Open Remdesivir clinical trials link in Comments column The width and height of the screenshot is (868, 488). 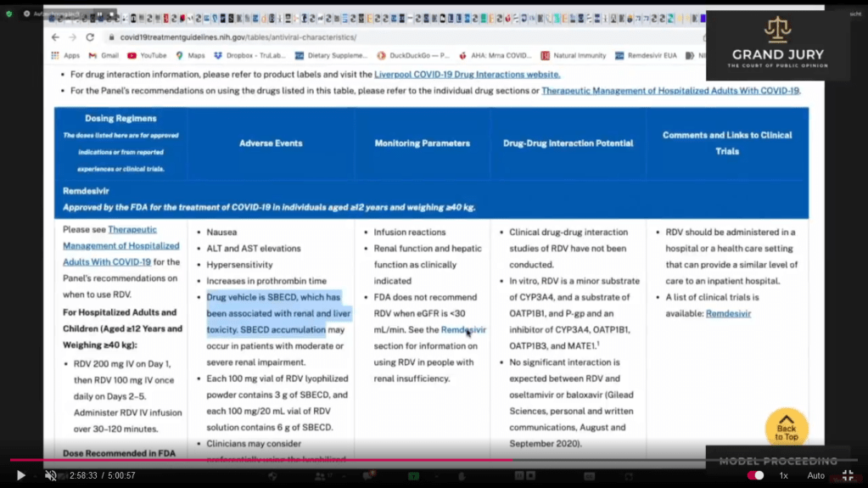728,314
